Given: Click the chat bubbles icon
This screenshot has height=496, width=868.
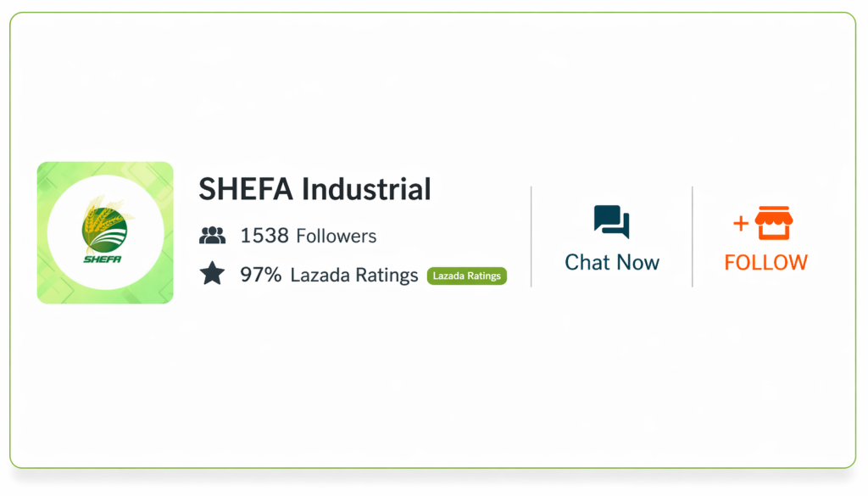Looking at the screenshot, I should (611, 223).
